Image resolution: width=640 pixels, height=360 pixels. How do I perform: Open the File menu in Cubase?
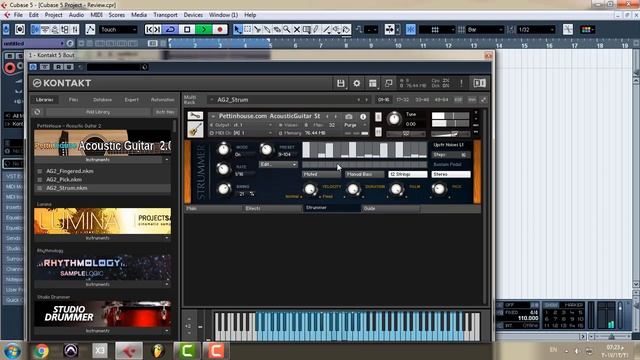[18, 15]
